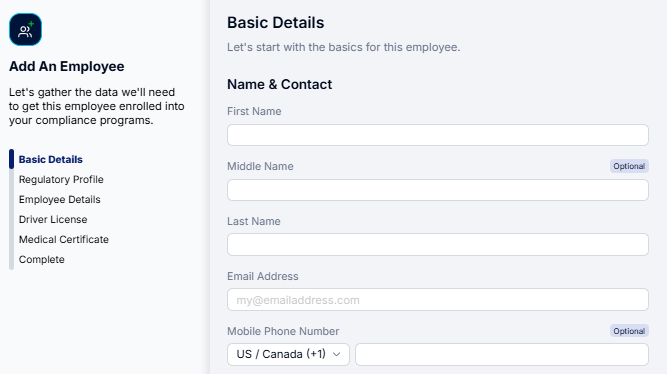Click the country code chevron arrow
Image resolution: width=667 pixels, height=374 pixels.
click(336, 354)
